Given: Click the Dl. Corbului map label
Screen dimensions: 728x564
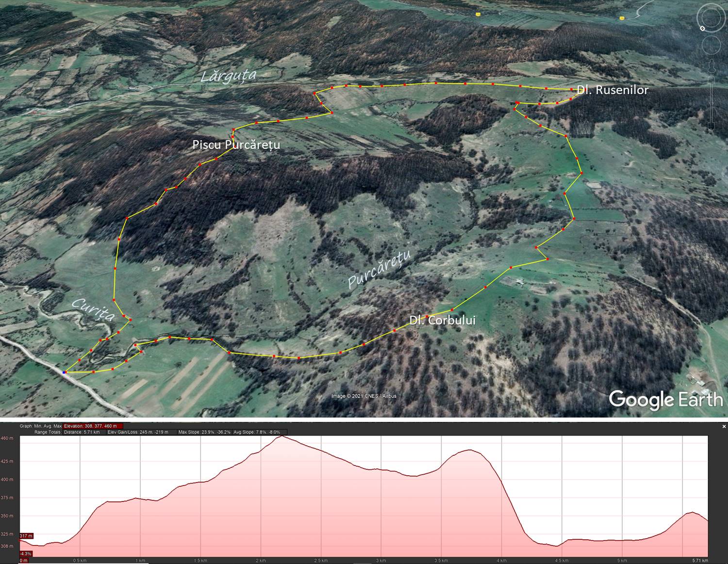Looking at the screenshot, I should 442,320.
